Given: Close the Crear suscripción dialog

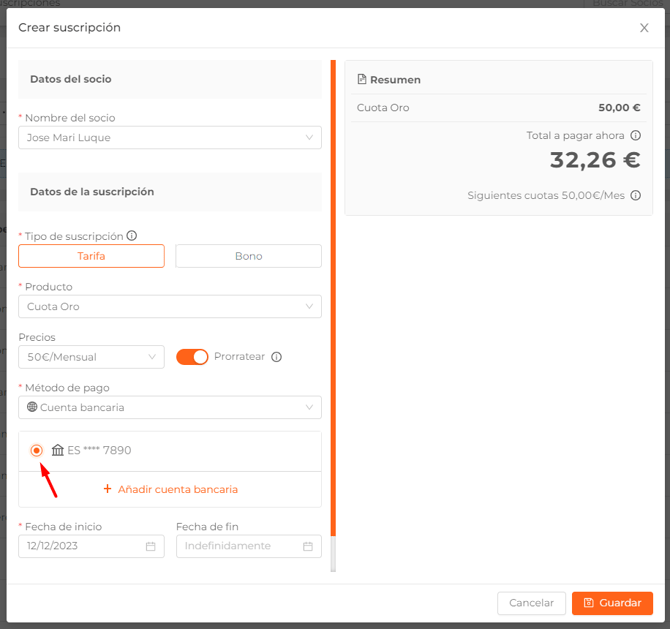Looking at the screenshot, I should click(644, 28).
